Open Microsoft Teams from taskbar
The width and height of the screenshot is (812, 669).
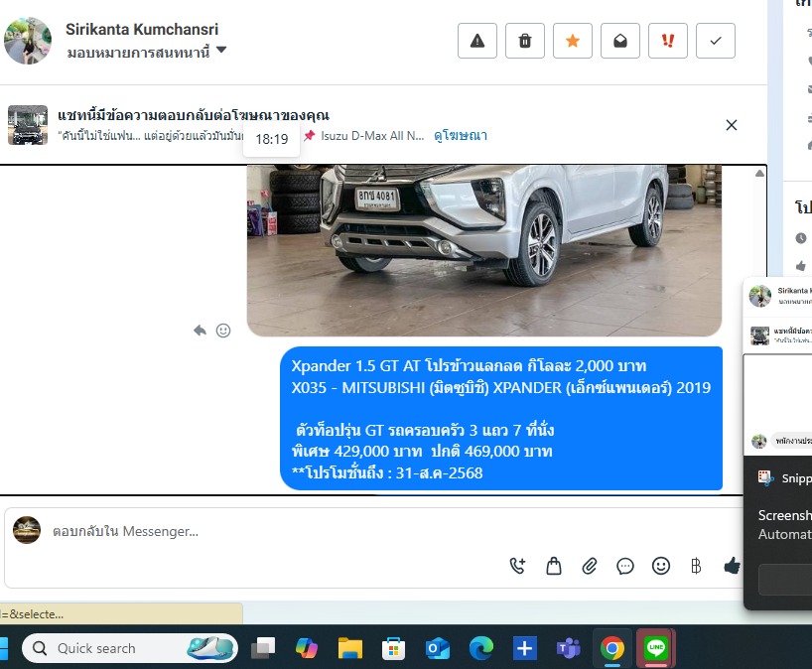(x=568, y=648)
